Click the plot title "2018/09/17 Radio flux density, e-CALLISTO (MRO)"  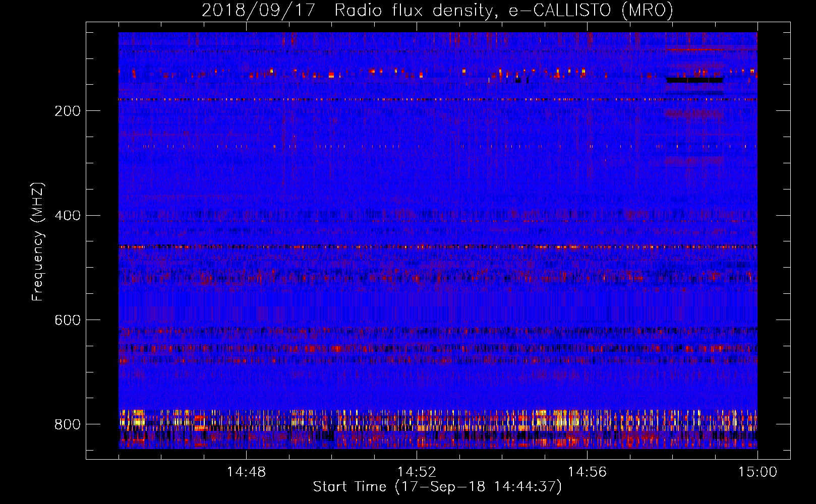point(437,10)
